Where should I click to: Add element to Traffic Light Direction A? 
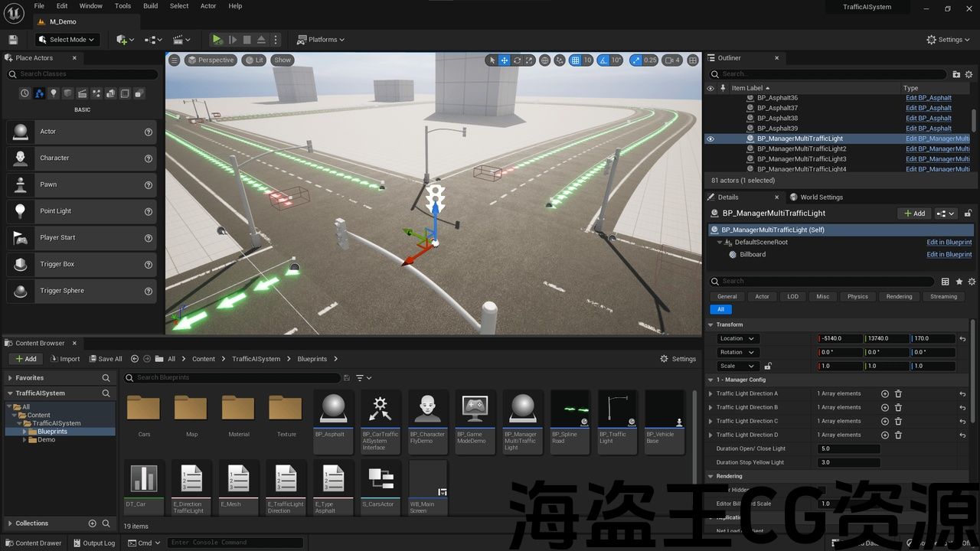point(885,393)
